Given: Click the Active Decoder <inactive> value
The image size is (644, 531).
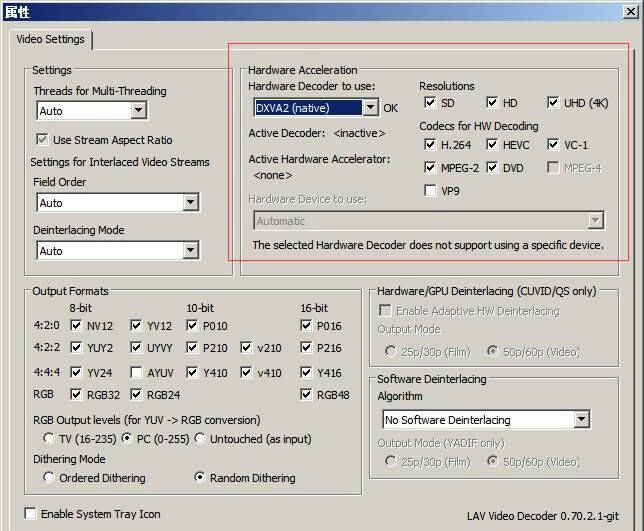Looking at the screenshot, I should [x=359, y=133].
